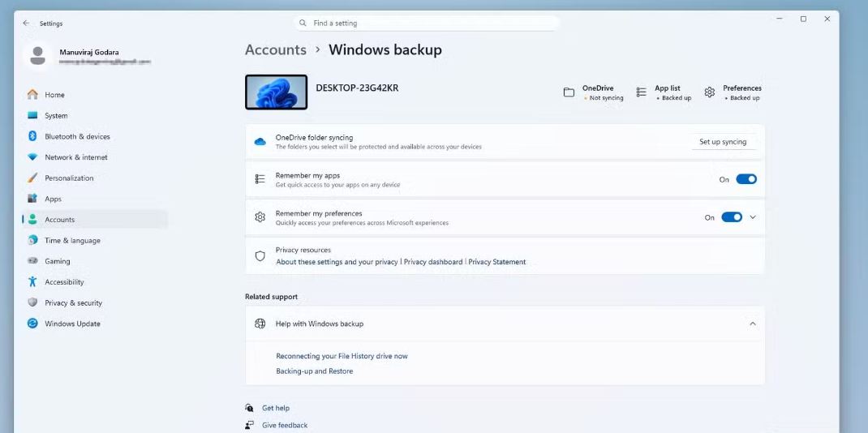This screenshot has height=433, width=868.
Task: Click the search magnifier icon
Action: [303, 24]
